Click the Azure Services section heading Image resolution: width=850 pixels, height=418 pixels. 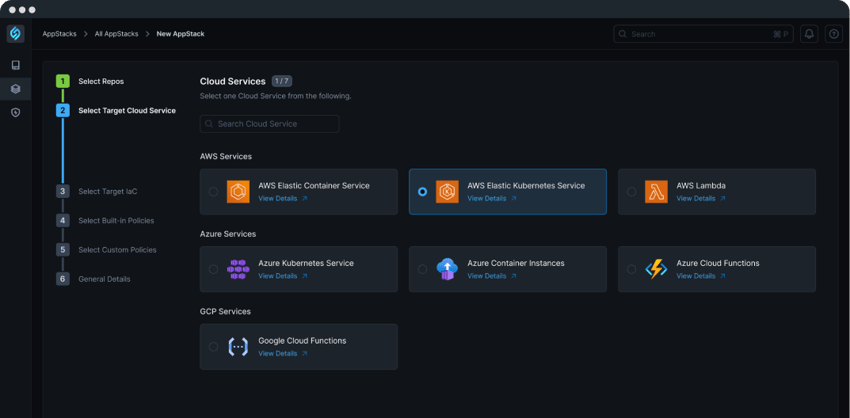[228, 234]
